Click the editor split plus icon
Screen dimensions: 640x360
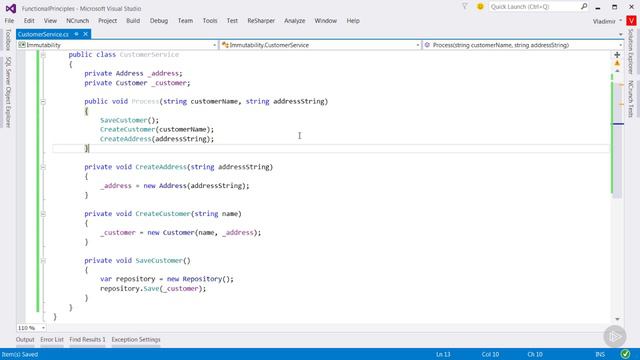tap(617, 54)
